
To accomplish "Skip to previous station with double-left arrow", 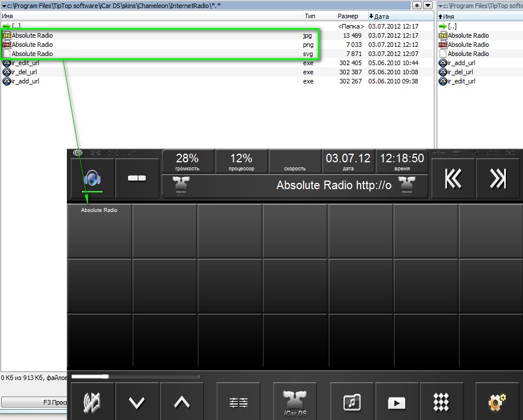I will pos(453,179).
